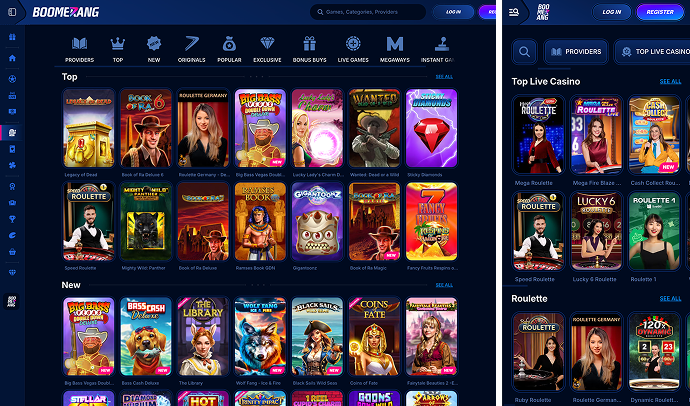This screenshot has width=690, height=406.
Task: Click the magnifier search button in mobile view
Action: 524,51
